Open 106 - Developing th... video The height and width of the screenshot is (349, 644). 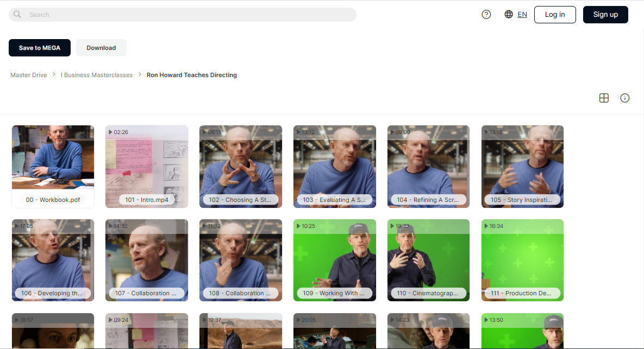(53, 260)
